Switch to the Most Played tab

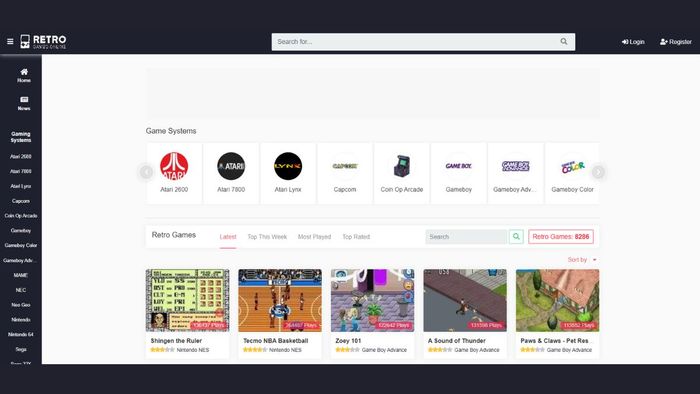(314, 237)
